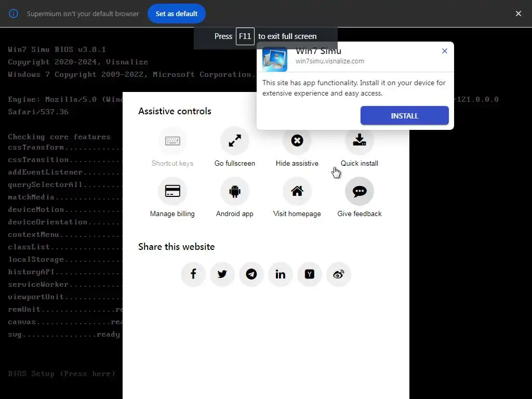Click the Visit homepage house icon

[297, 191]
